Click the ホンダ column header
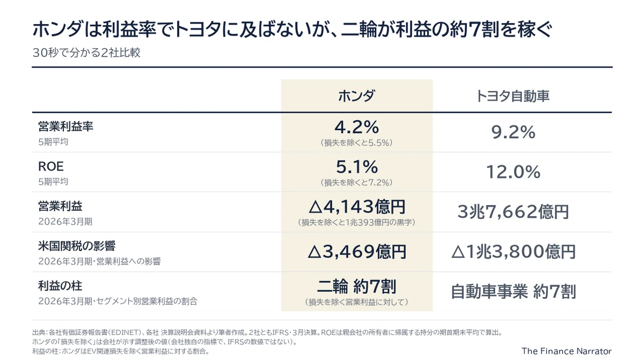Viewport: 644px width, 362px height. pos(357,96)
